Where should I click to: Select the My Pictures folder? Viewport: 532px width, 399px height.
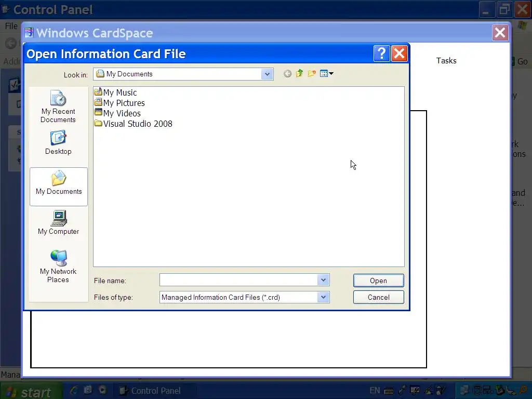click(x=119, y=103)
